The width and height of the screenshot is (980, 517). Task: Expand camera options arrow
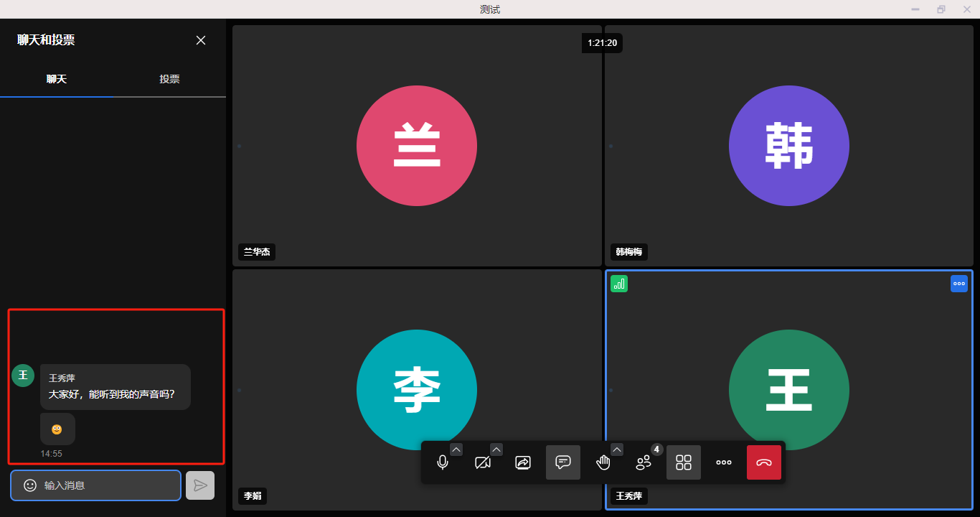pyautogui.click(x=496, y=450)
